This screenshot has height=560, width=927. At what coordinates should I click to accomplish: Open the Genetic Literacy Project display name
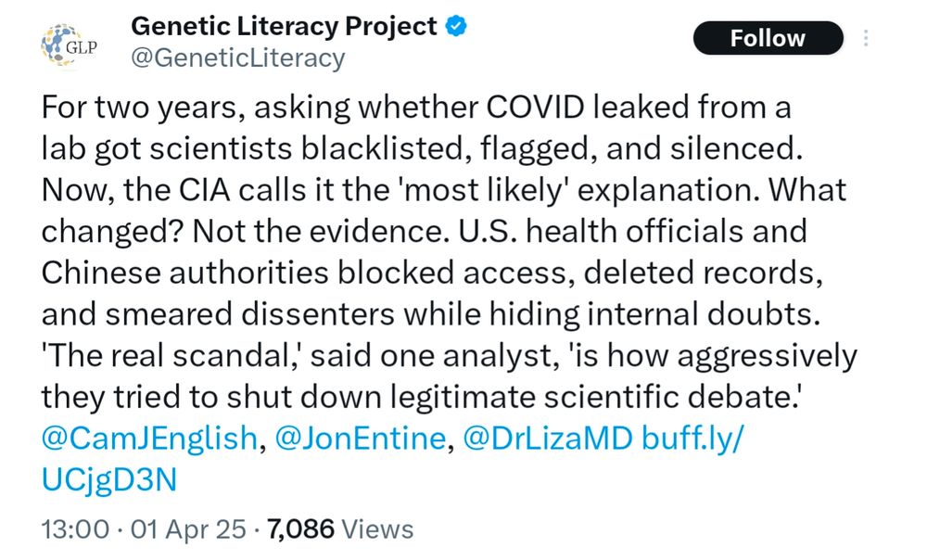284,27
